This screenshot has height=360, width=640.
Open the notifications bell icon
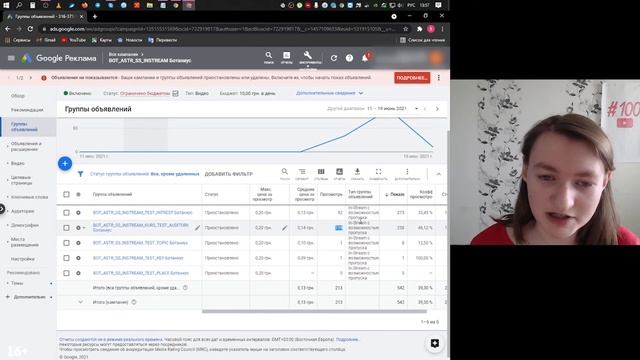[365, 58]
